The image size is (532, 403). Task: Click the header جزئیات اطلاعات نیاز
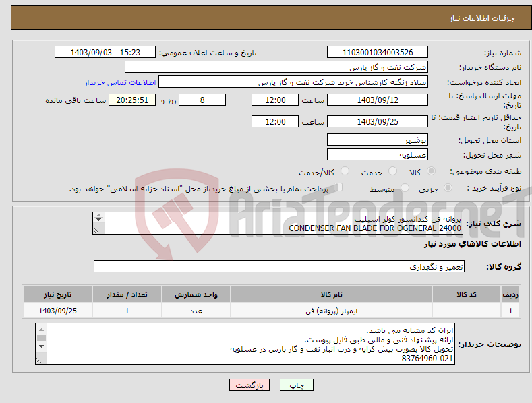482,18
